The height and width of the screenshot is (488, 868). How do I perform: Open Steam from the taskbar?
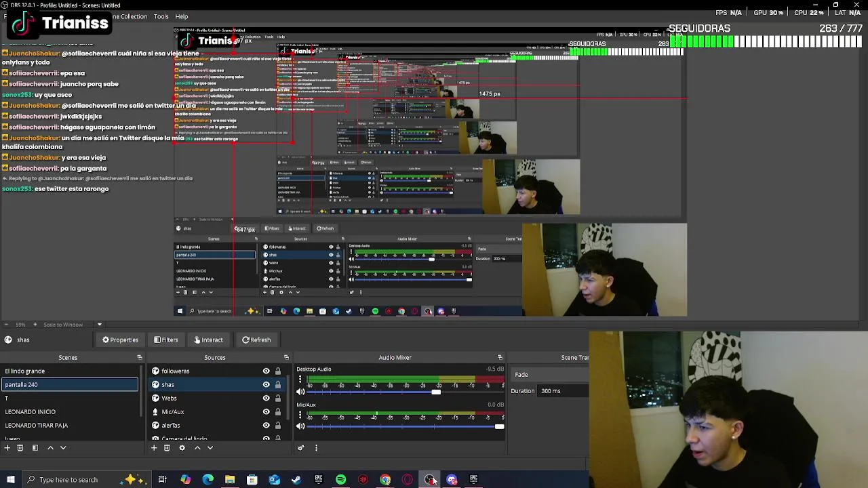[296, 480]
